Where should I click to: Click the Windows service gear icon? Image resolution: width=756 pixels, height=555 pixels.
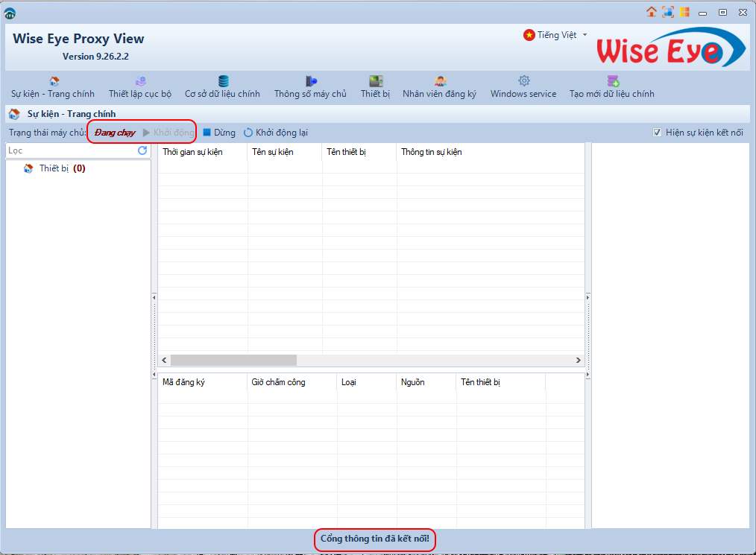(x=523, y=81)
